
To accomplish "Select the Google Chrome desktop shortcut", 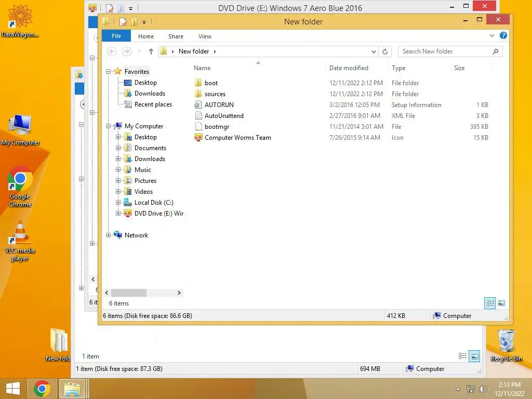I will [20, 187].
